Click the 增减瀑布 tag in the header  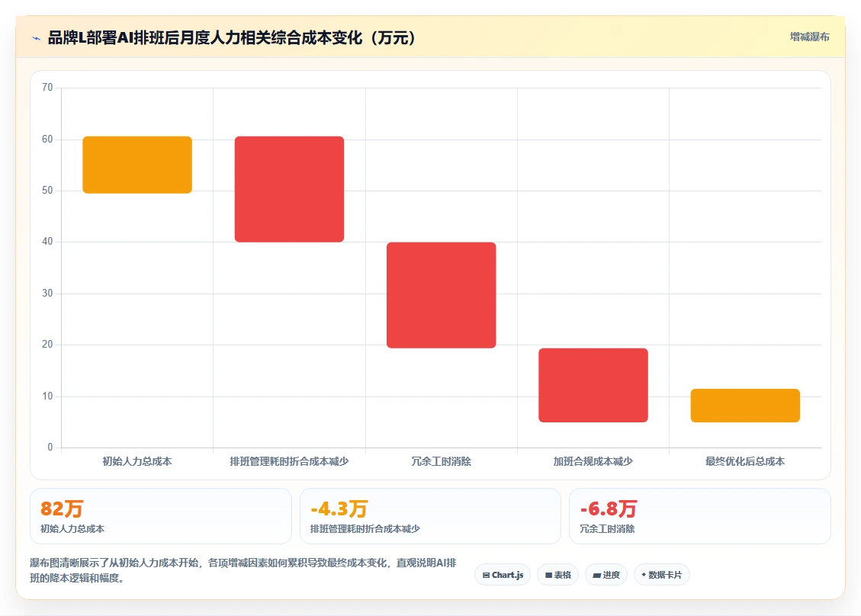(x=809, y=37)
